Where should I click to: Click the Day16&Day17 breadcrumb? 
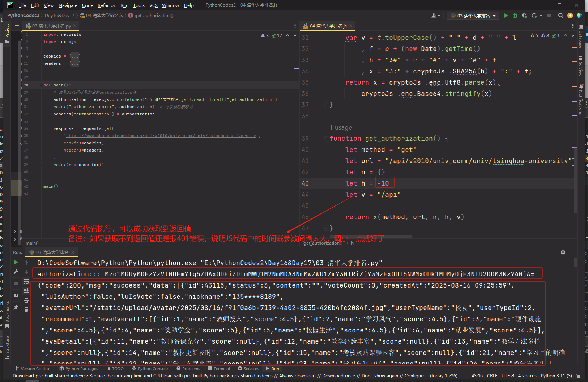click(60, 16)
